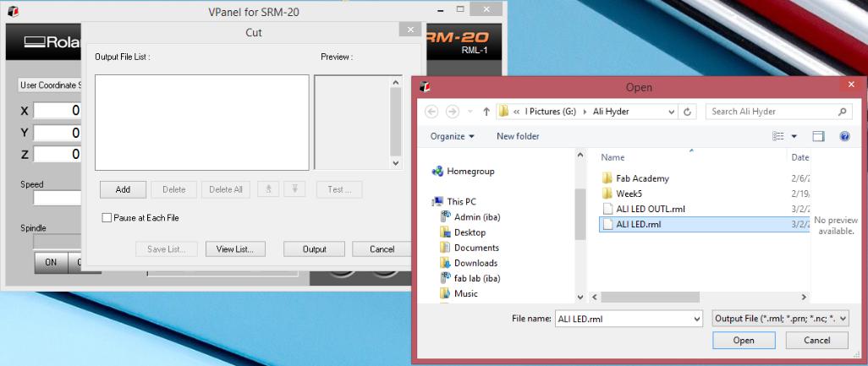
Task: Click the Forward navigation arrow
Action: click(x=453, y=112)
